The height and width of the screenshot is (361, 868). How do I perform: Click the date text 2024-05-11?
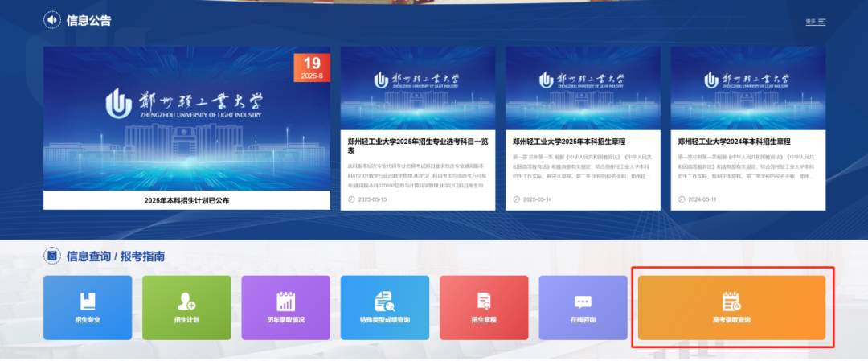(702, 199)
